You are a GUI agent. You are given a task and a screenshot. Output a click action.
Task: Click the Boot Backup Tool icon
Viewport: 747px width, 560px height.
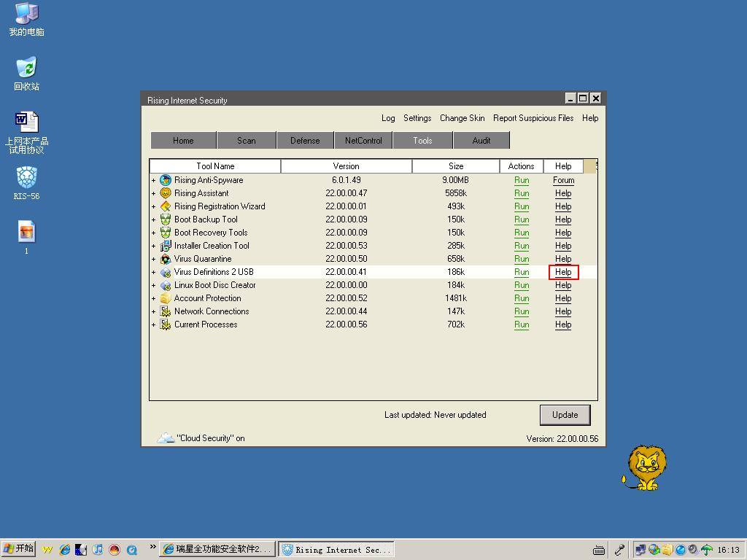166,219
